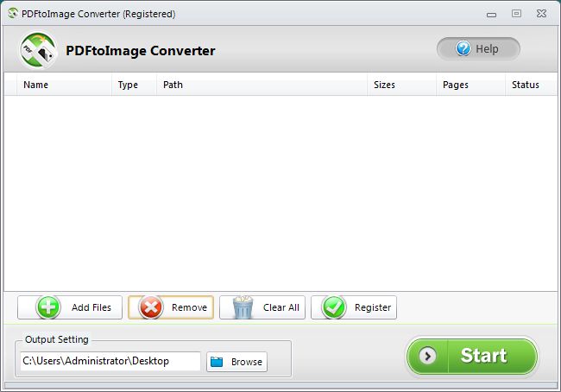Open the Browse output folder button
The width and height of the screenshot is (561, 392).
coord(236,362)
